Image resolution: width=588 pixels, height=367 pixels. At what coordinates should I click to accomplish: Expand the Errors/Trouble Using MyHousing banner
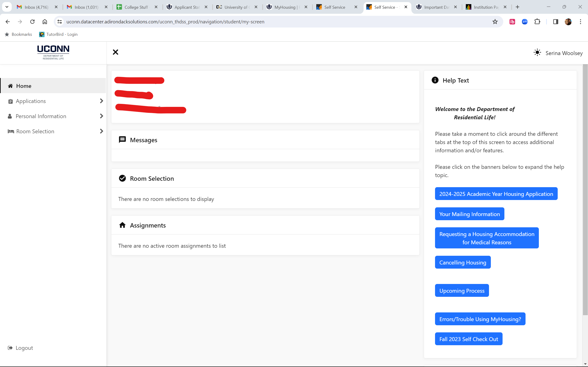(x=480, y=319)
